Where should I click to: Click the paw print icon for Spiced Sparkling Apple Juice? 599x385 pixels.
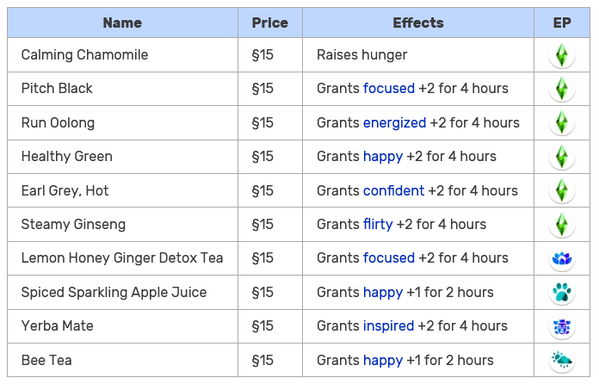coord(562,293)
